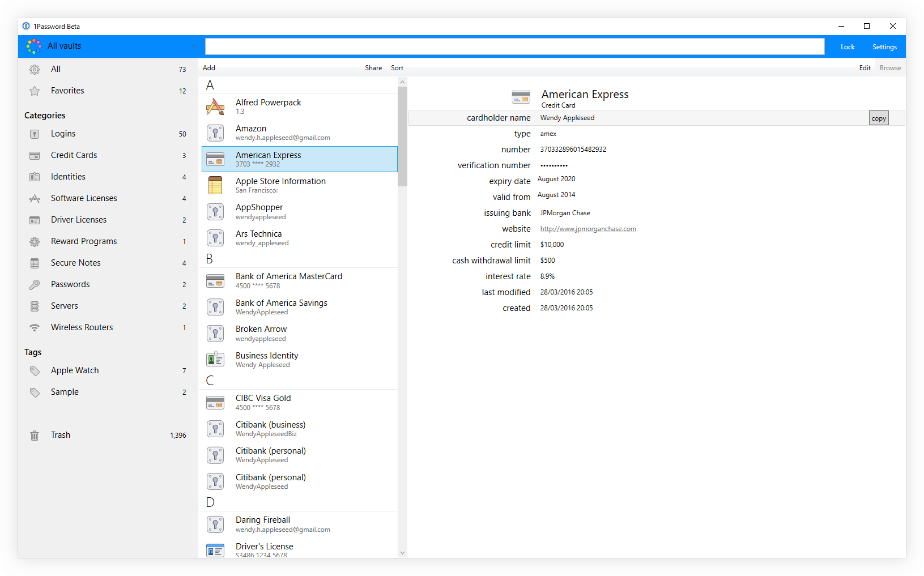Open the Trash folder
This screenshot has height=576, width=924.
(108, 436)
